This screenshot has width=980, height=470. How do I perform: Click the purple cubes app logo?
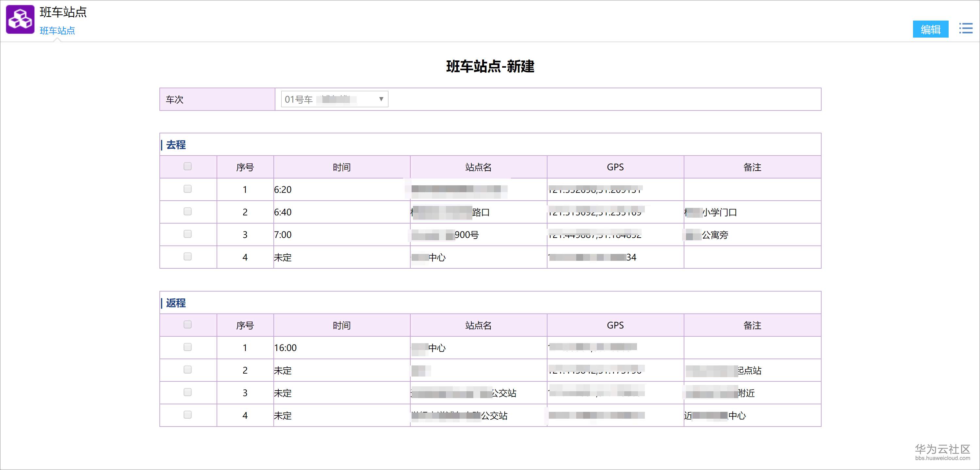(20, 19)
